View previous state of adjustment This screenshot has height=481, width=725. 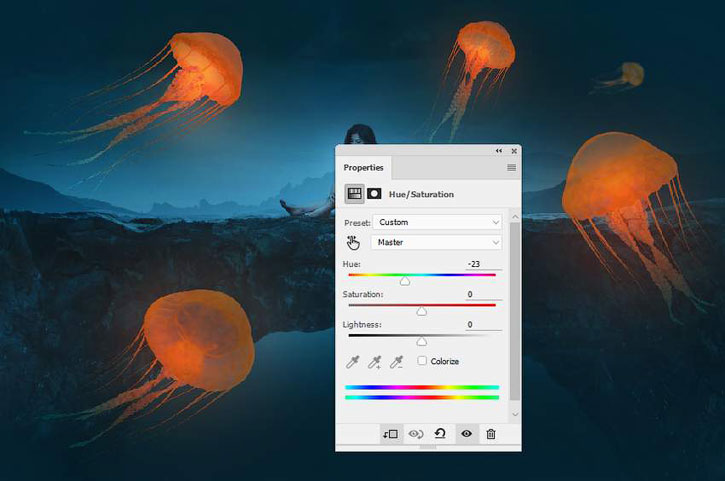(416, 434)
